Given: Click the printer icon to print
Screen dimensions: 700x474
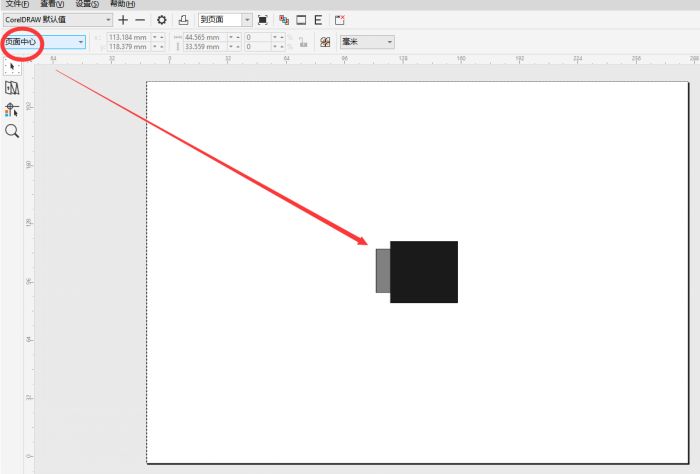Looking at the screenshot, I should (183, 20).
